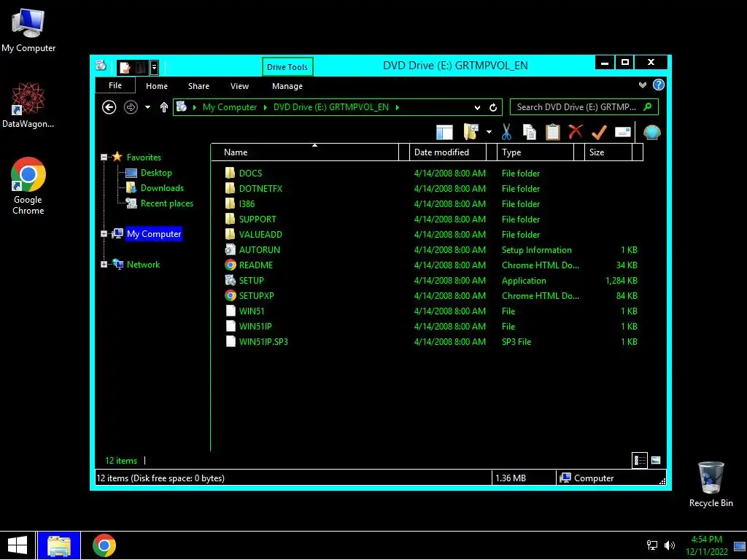Select the Recycle Bin desktop icon
Screen dimensions: 747x560
[x=711, y=484]
